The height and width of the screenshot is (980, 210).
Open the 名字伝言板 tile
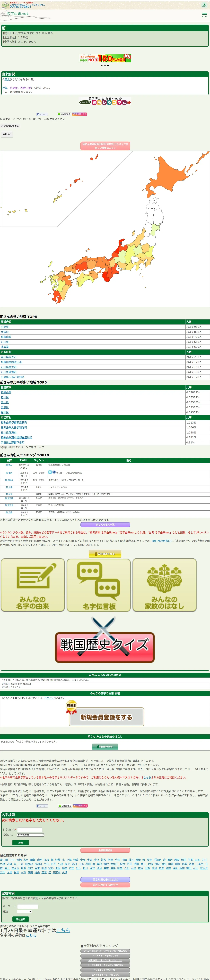click(99, 585)
